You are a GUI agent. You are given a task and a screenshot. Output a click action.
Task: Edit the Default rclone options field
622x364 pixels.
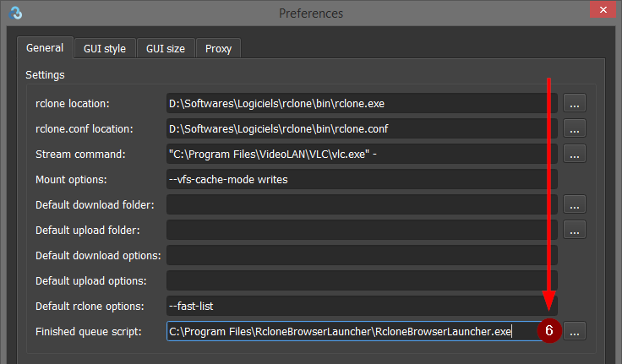click(x=355, y=307)
